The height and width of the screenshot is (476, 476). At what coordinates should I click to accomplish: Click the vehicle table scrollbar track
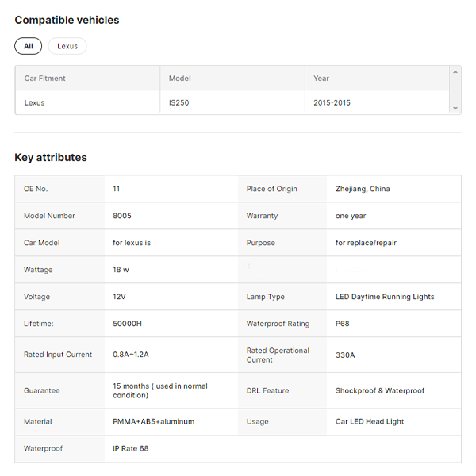point(455,90)
